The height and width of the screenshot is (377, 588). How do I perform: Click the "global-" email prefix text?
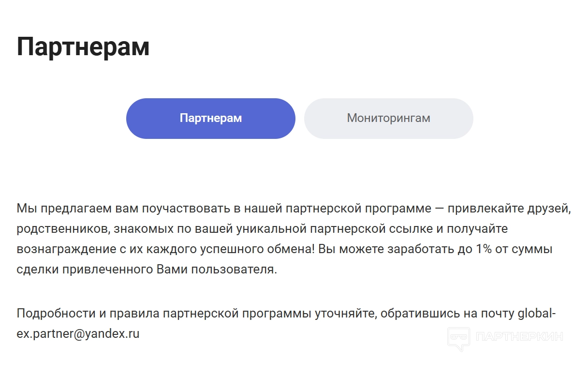coord(536,313)
